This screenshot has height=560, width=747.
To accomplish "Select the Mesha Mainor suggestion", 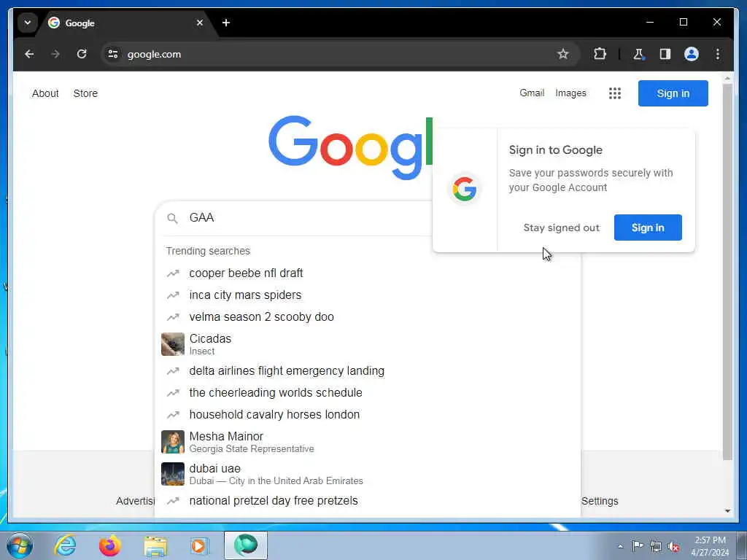I will [x=368, y=442].
